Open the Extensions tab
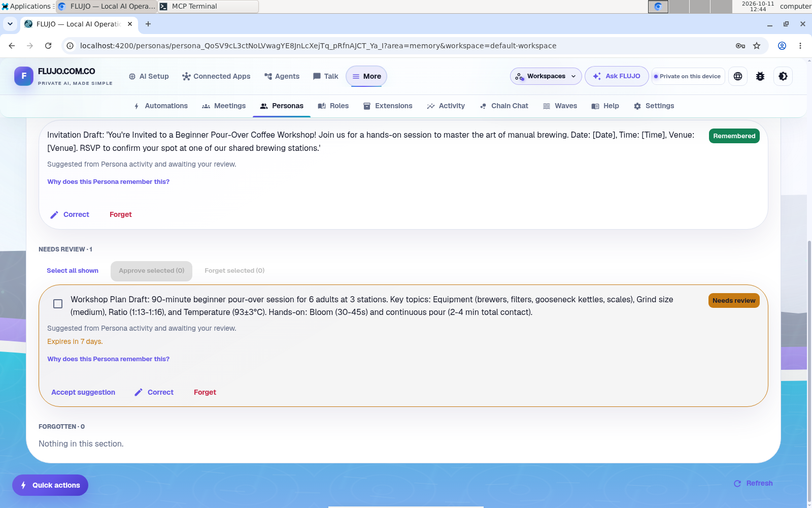Image resolution: width=812 pixels, height=508 pixels. pos(388,106)
